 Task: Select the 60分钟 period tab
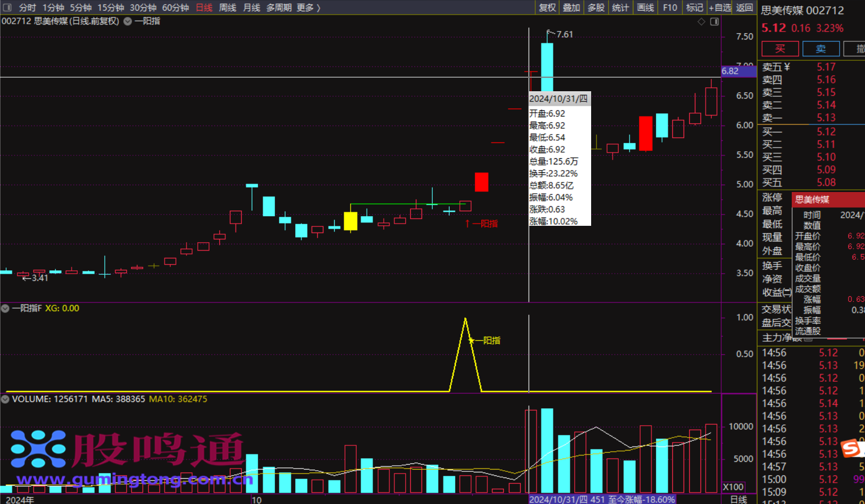pyautogui.click(x=175, y=7)
